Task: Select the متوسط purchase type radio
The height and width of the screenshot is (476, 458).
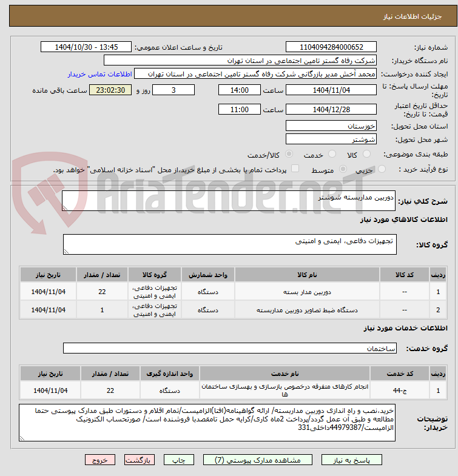Action: (343, 169)
